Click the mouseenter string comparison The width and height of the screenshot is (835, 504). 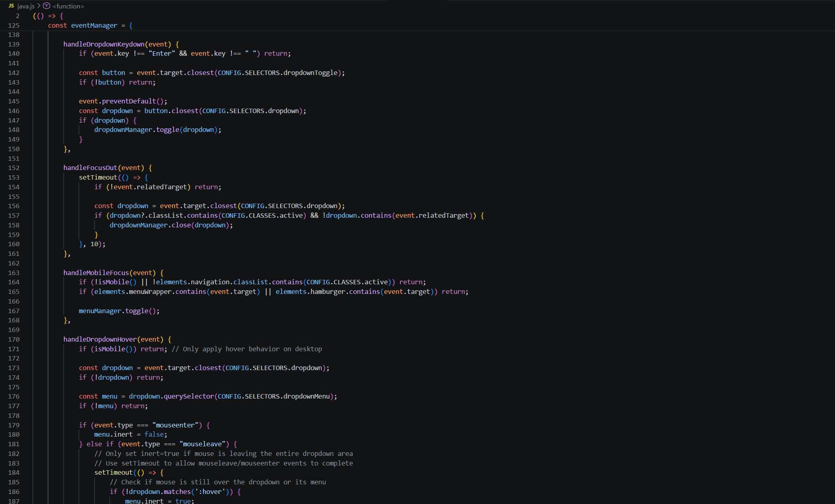(175, 425)
